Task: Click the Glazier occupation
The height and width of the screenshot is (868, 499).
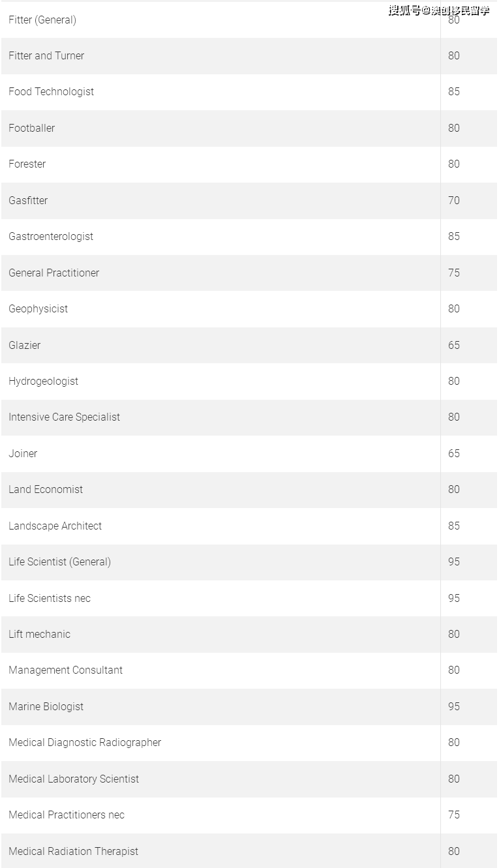Action: click(24, 346)
